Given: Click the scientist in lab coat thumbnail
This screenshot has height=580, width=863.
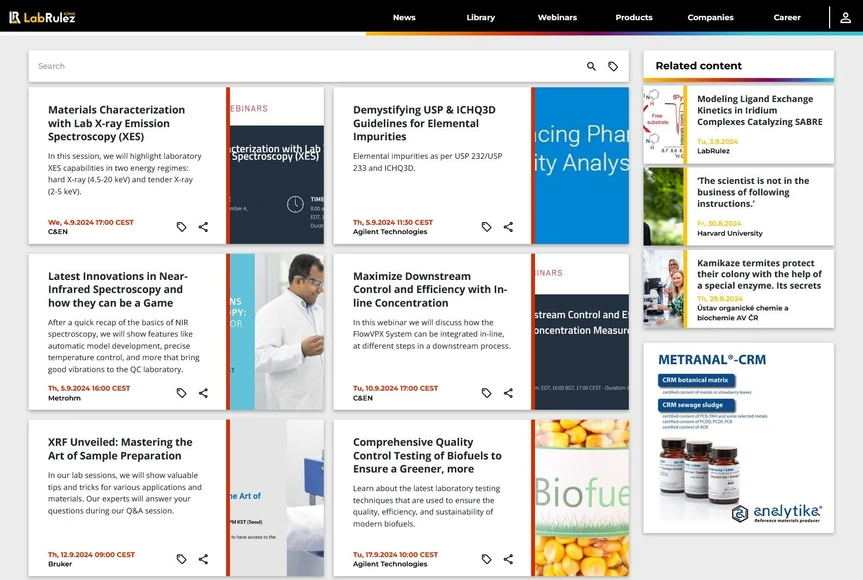Looking at the screenshot, I should [277, 332].
